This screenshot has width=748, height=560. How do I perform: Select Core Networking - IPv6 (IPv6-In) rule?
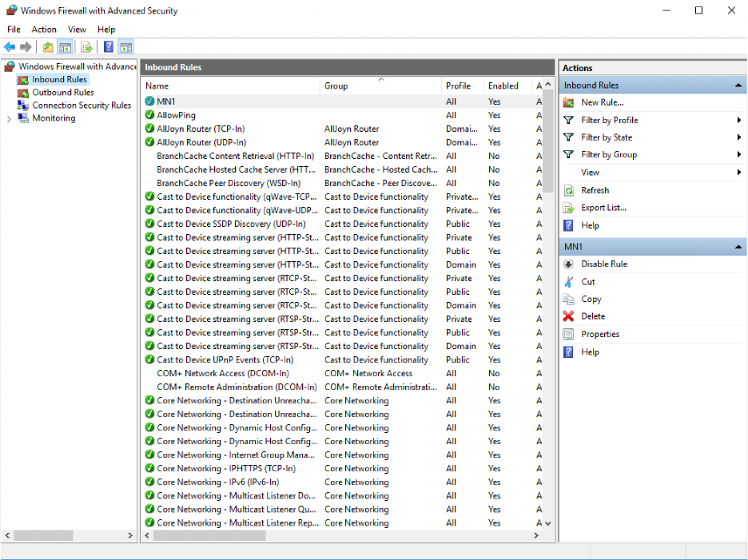[218, 483]
